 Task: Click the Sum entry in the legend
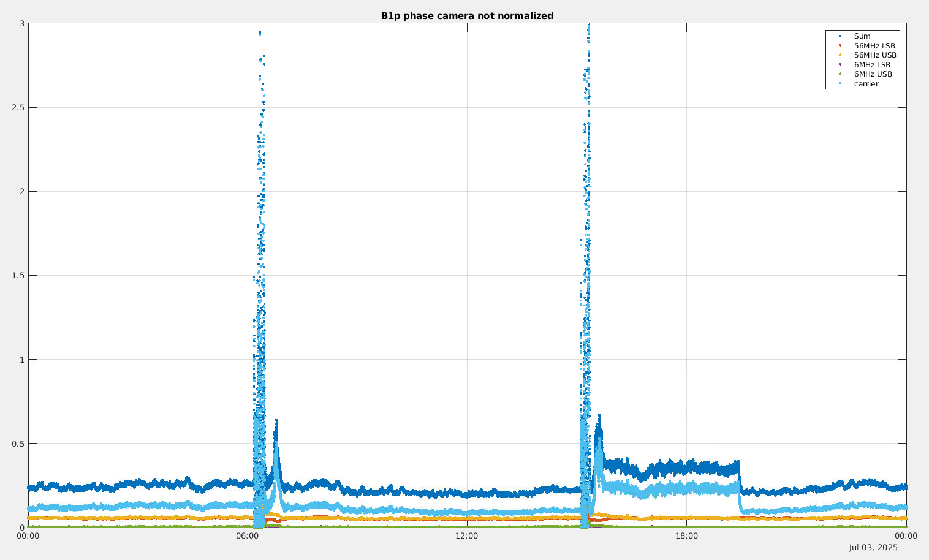862,36
